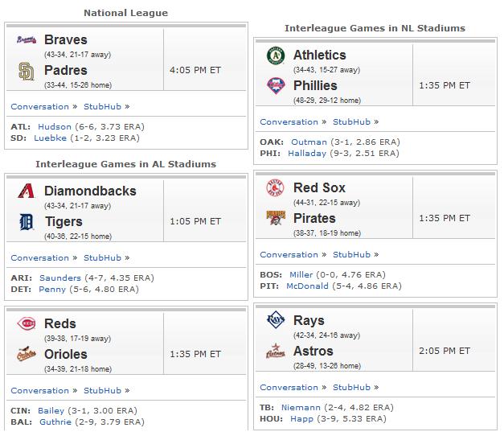The height and width of the screenshot is (436, 504).
Task: Open pitcher Guthrie's player link
Action: pos(55,422)
